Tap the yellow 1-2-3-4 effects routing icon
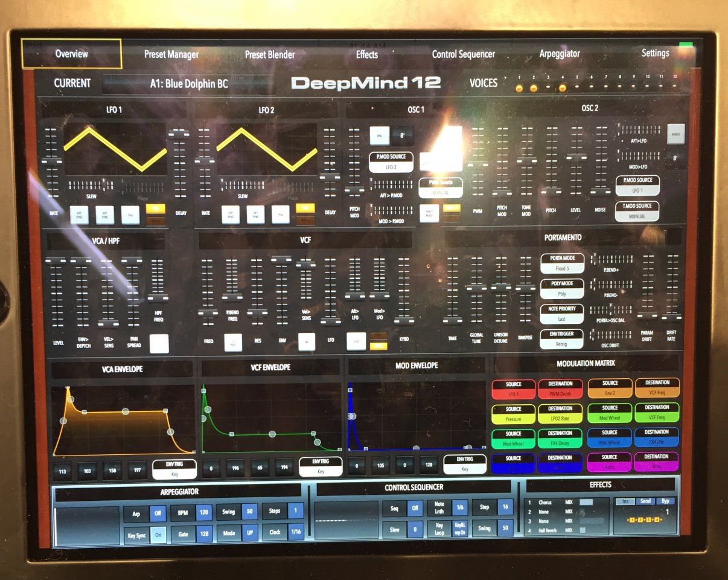 [645, 520]
